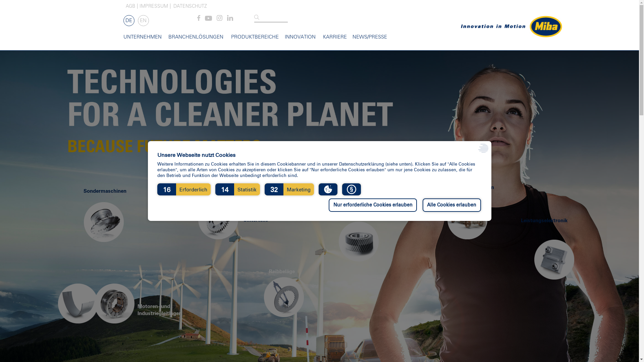Open the PRODUKTBEREICHE menu
This screenshot has height=362, width=644.
point(255,37)
